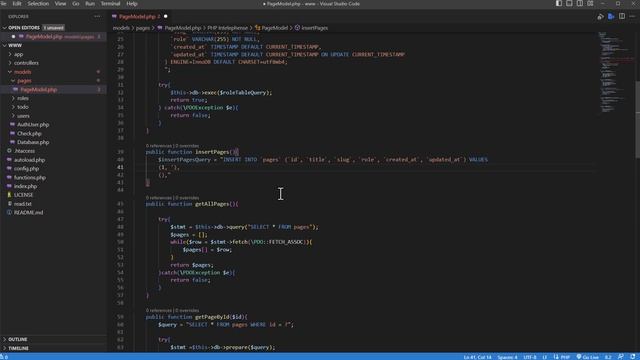Click the notifications bell in the status bar
Viewport: 640px width, 360px height.
tap(633, 357)
